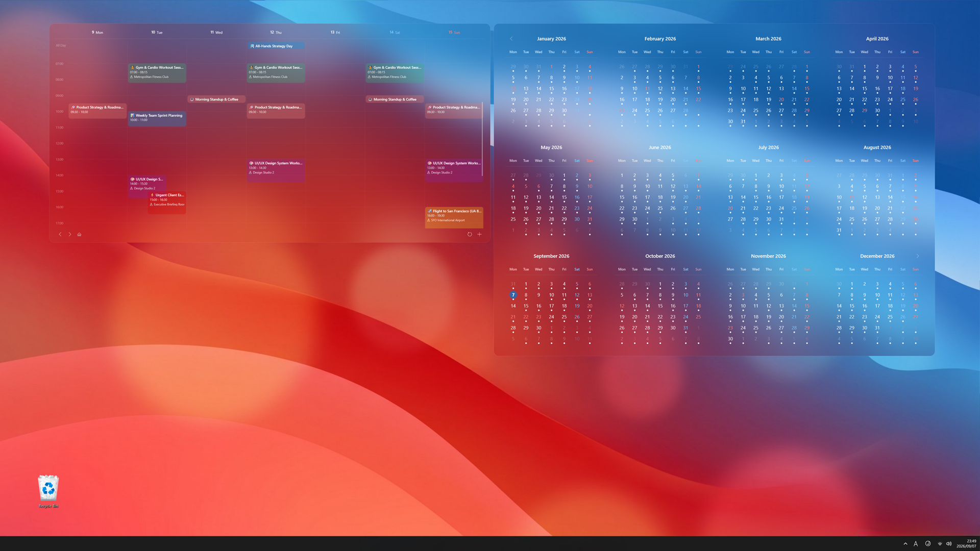The width and height of the screenshot is (980, 551).
Task: Select 16 in the December 2026 grid
Action: pyautogui.click(x=865, y=306)
